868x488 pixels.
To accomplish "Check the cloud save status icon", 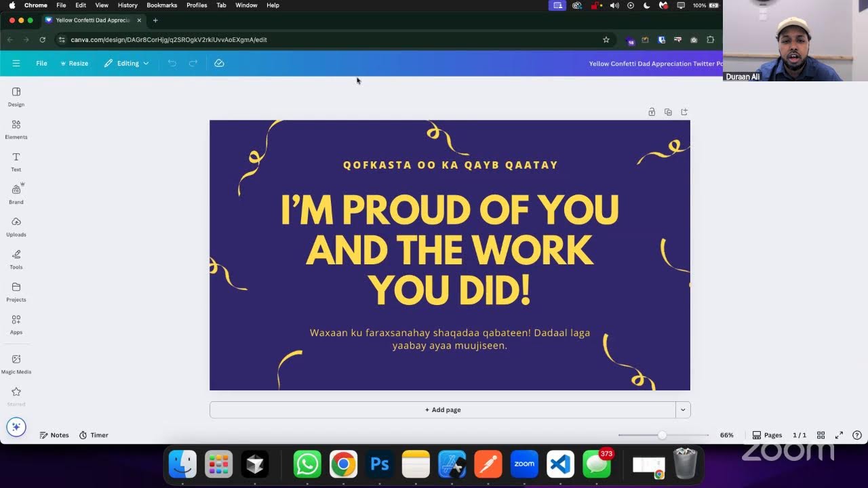I will click(x=219, y=63).
